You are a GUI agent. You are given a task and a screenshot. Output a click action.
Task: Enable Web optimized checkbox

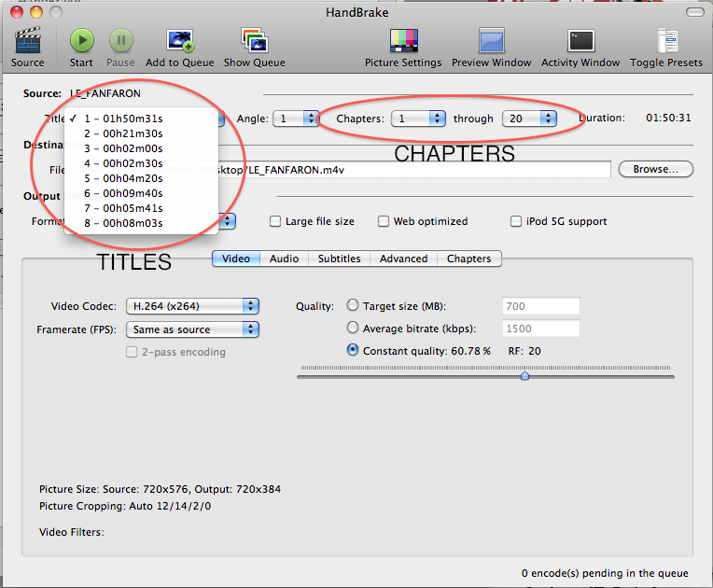point(384,221)
